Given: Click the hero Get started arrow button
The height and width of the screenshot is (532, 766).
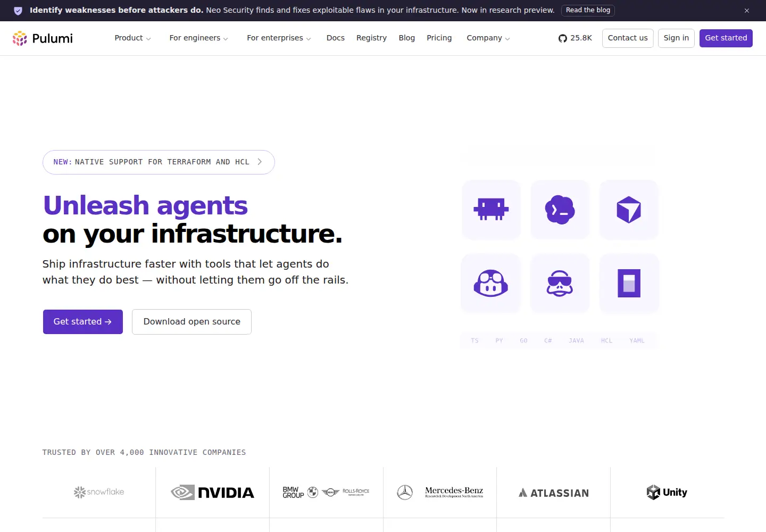Looking at the screenshot, I should pyautogui.click(x=83, y=322).
